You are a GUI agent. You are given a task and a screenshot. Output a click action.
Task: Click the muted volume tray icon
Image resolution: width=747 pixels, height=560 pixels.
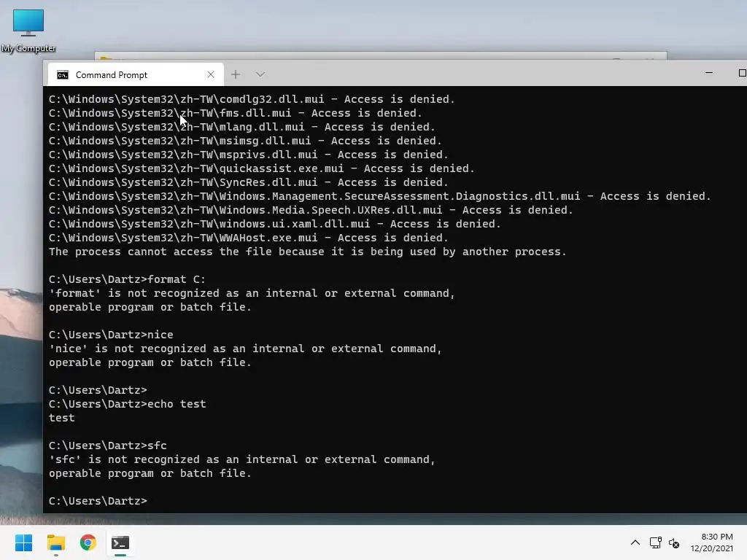point(673,542)
